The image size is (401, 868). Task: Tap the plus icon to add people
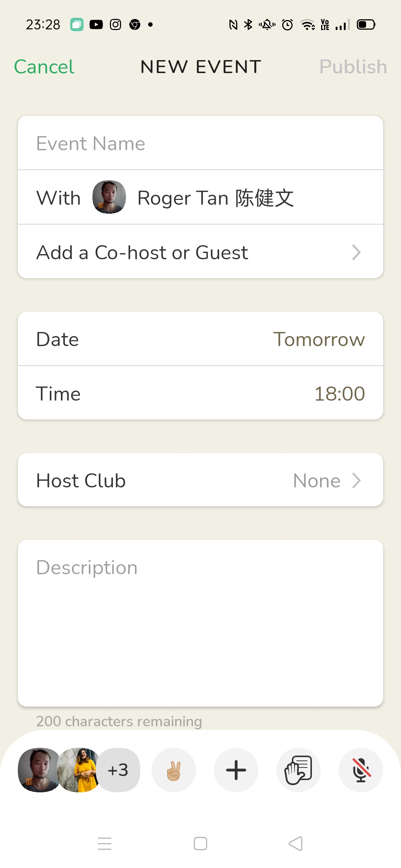236,770
